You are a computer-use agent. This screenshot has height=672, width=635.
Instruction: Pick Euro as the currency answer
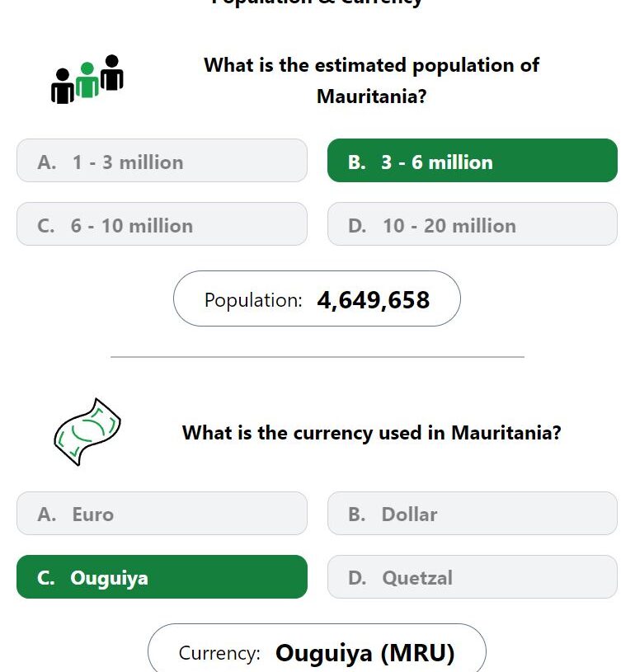[162, 513]
